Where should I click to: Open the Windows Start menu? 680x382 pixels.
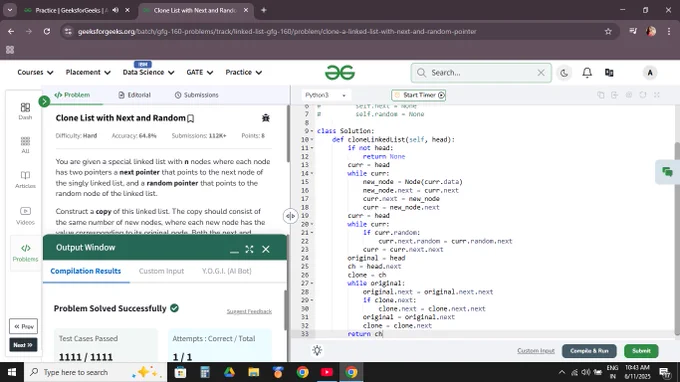[12, 372]
